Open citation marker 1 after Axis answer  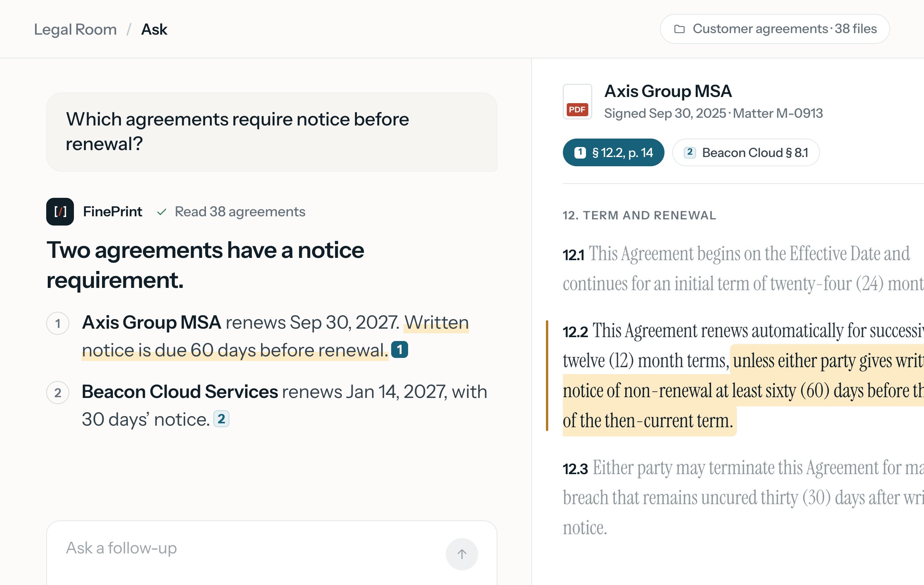(x=399, y=349)
